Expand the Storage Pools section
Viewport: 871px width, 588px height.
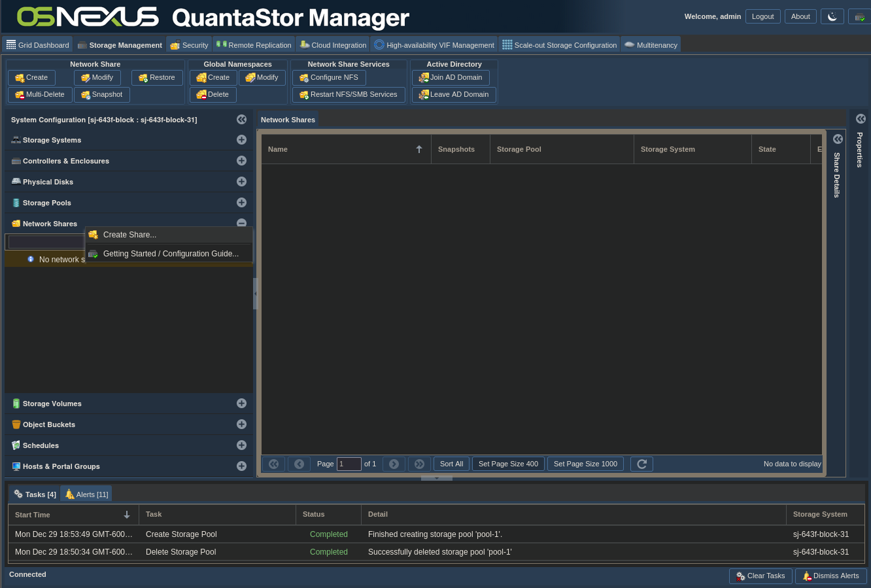(x=241, y=203)
